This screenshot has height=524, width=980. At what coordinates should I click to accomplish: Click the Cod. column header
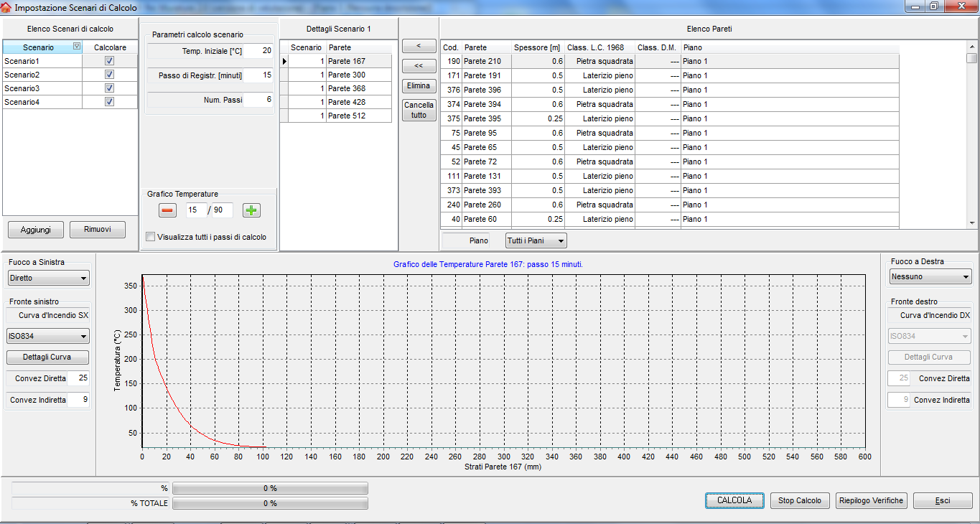point(451,47)
